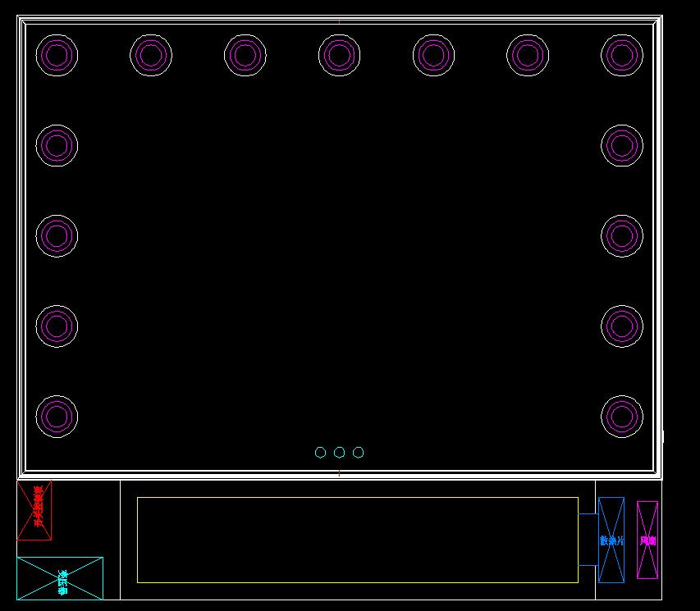Click inside the large yellow rectangle
Image resolution: width=700 pixels, height=611 pixels.
357,540
